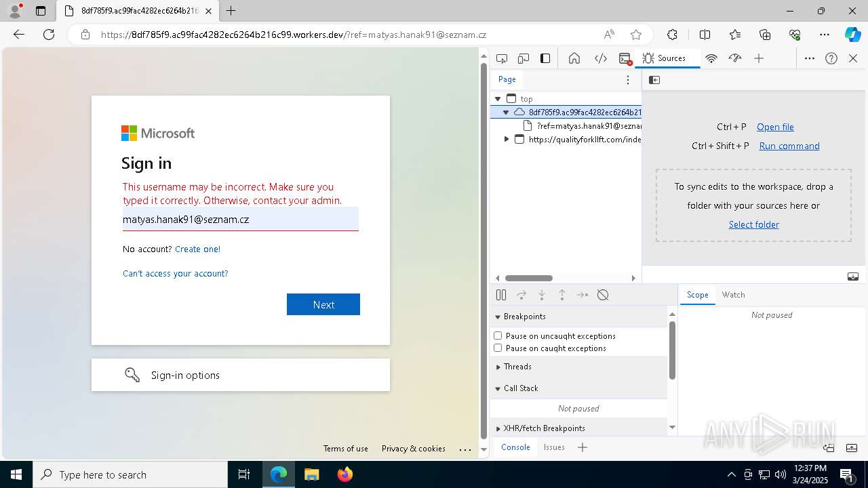868x488 pixels.
Task: Click the drawer dock position icon
Action: click(x=829, y=447)
